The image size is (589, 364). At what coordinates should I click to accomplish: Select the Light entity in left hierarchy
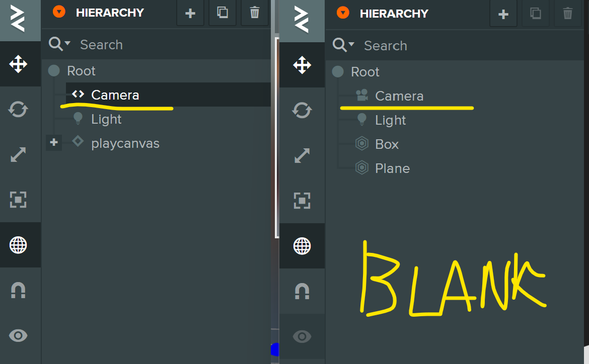106,119
